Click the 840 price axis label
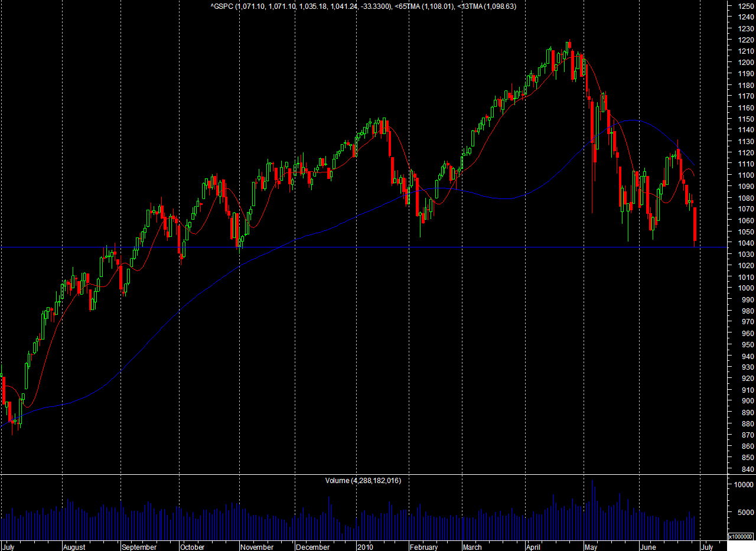This screenshot has height=551, width=756. 747,469
